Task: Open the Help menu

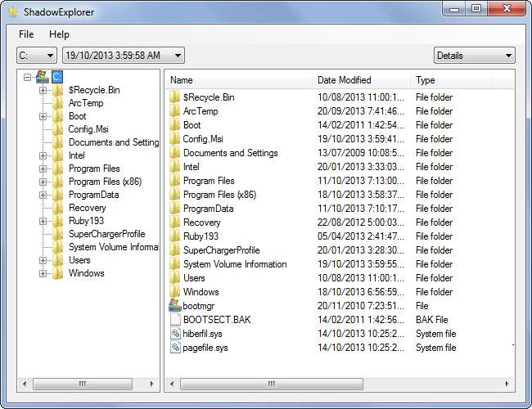Action: point(59,34)
